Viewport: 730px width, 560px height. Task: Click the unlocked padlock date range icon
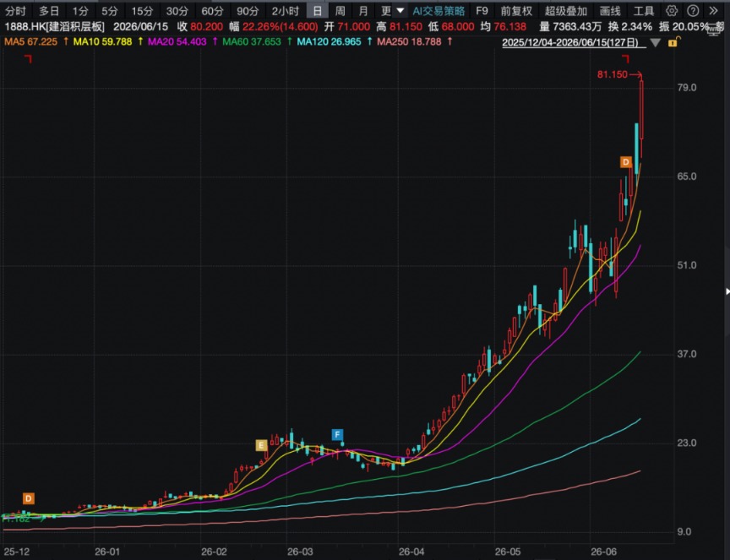[673, 42]
